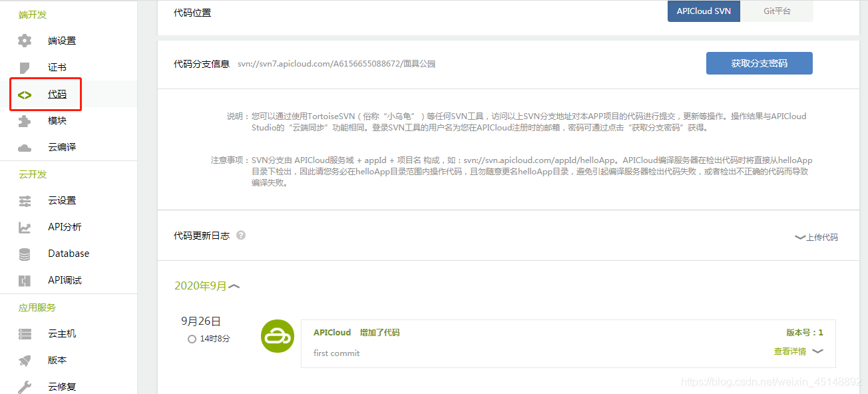Click the 端开发 section header
Viewport: 868px width, 394px height.
[x=33, y=15]
